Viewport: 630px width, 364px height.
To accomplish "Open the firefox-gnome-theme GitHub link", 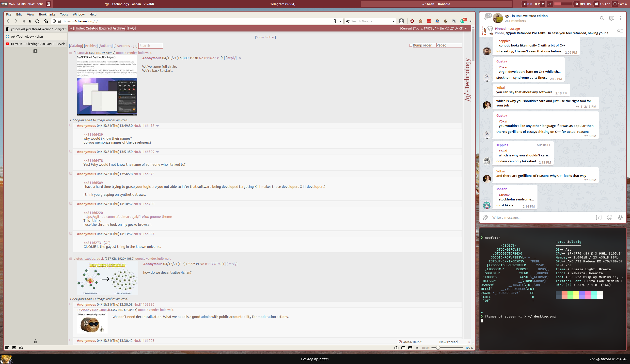I will click(x=127, y=217).
